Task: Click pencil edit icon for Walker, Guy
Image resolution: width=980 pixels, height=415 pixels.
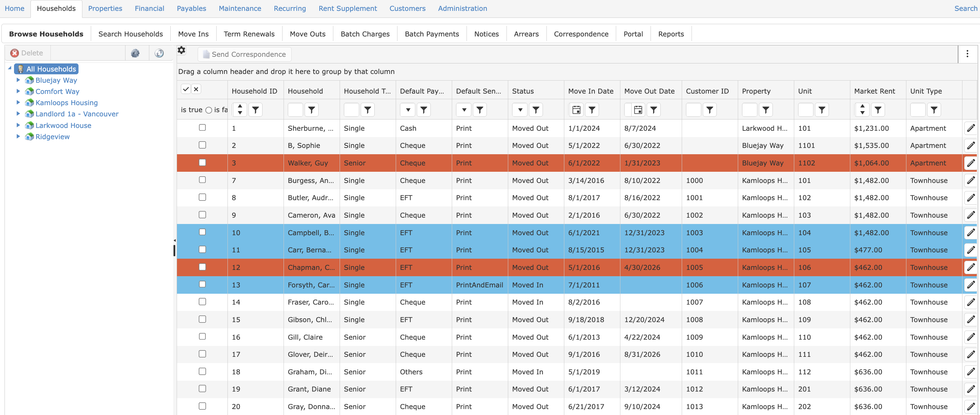Action: point(971,163)
